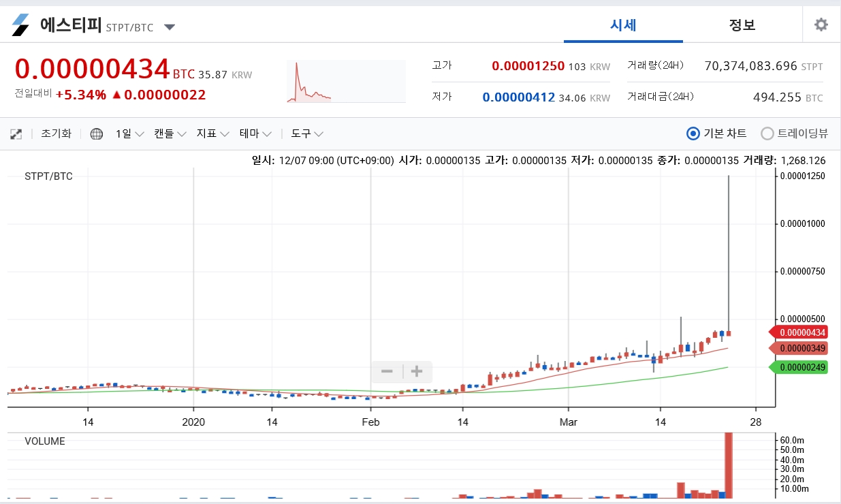The image size is (841, 504).
Task: Click the 0.00000349 moving average price tag
Action: pyautogui.click(x=798, y=348)
